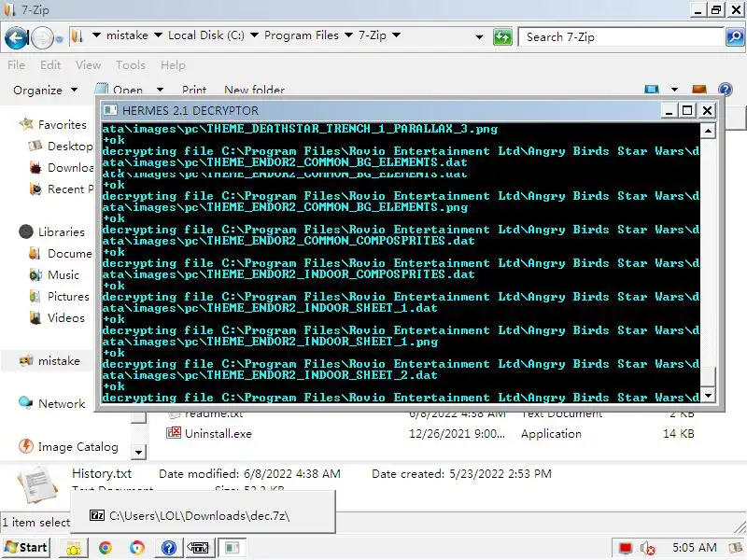Image resolution: width=747 pixels, height=560 pixels.
Task: Open recent pages dropdown beside forward arrow
Action: coord(59,39)
